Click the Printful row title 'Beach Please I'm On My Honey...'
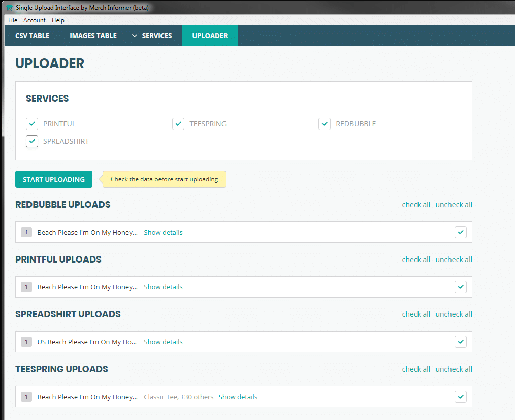This screenshot has width=515, height=420. tap(87, 287)
